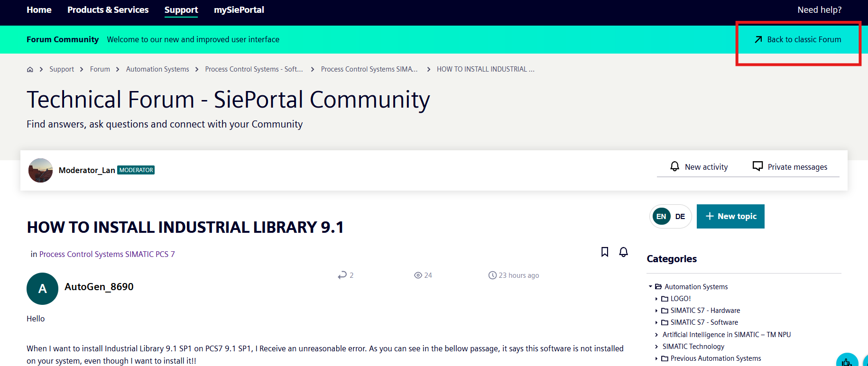
Task: Expand Previous Automation Systems category
Action: click(656, 358)
